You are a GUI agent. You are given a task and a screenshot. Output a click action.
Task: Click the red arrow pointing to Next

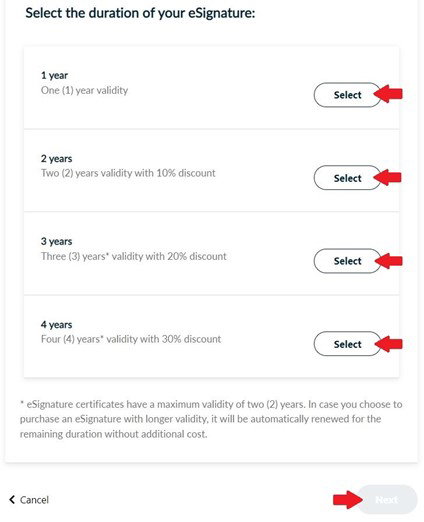point(348,500)
